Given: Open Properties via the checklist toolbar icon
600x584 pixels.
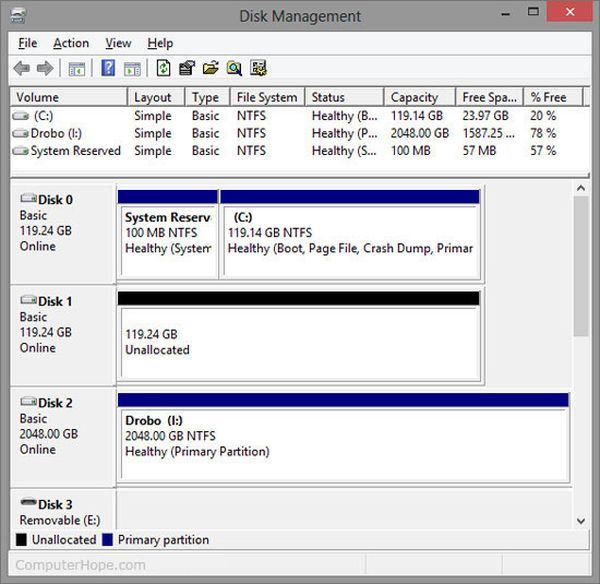Looking at the screenshot, I should [x=186, y=68].
